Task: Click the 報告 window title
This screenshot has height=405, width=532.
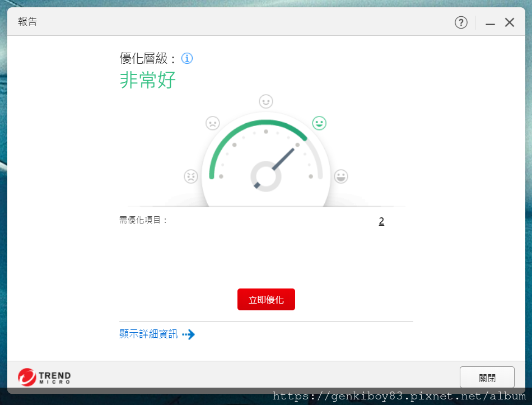Action: [27, 22]
